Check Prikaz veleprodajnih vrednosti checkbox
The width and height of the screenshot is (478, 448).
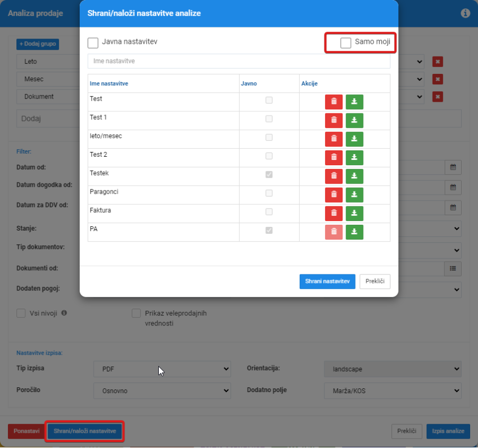[136, 313]
